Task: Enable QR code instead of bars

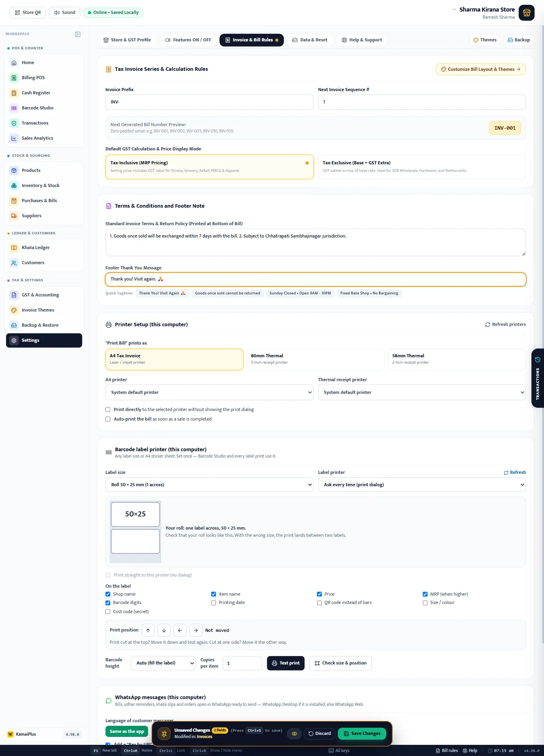Action: (319, 603)
